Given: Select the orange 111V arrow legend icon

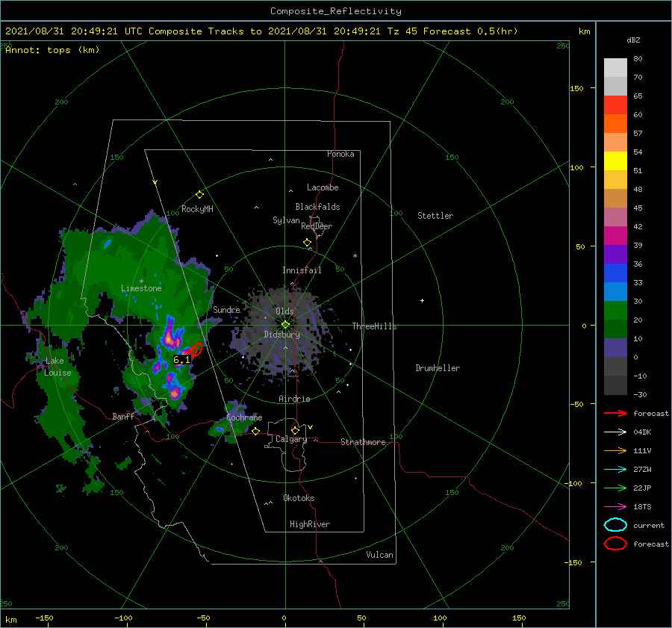Looking at the screenshot, I should click(x=615, y=450).
